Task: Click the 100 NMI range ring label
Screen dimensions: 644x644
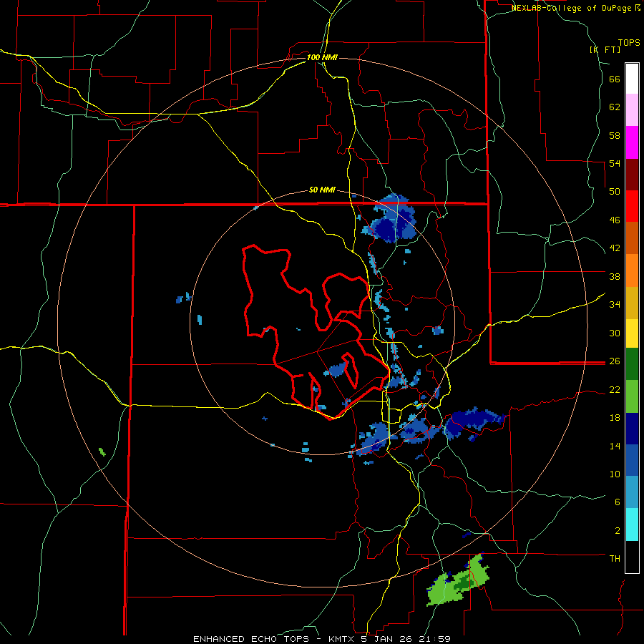Action: pyautogui.click(x=322, y=57)
